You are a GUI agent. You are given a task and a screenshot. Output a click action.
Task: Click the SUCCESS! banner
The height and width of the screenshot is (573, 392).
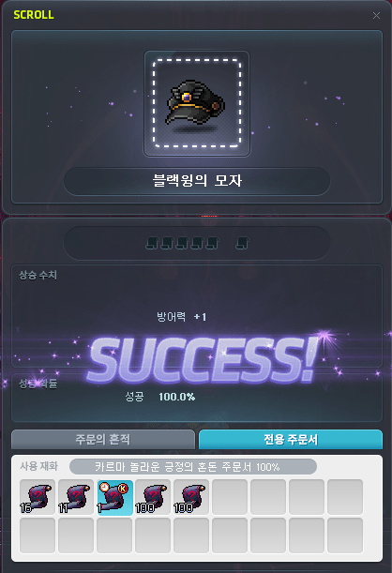click(x=203, y=359)
